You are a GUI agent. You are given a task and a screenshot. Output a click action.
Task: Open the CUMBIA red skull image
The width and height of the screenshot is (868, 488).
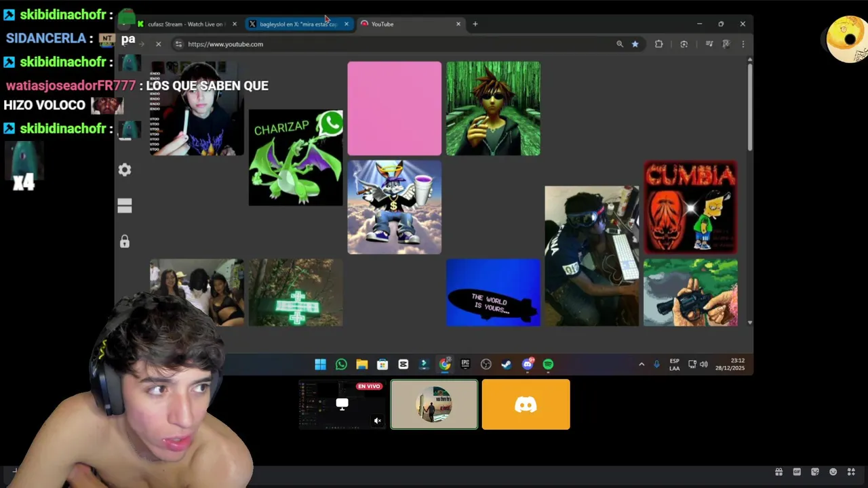690,207
